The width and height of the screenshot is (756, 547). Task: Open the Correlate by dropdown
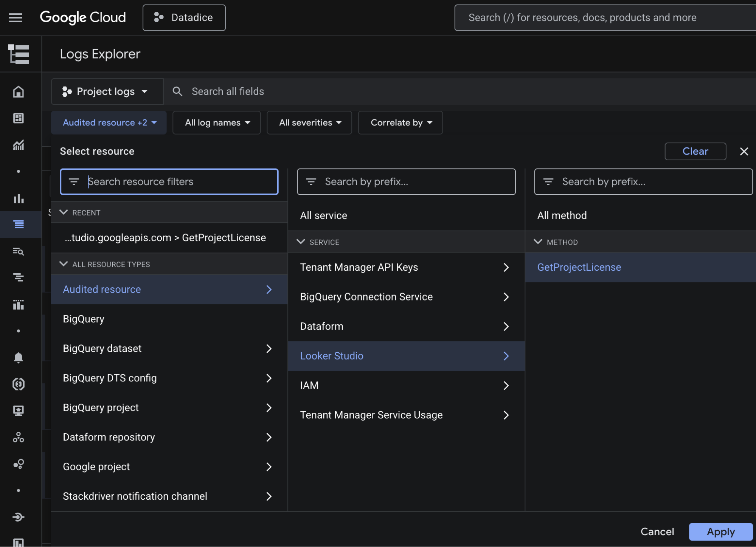400,122
